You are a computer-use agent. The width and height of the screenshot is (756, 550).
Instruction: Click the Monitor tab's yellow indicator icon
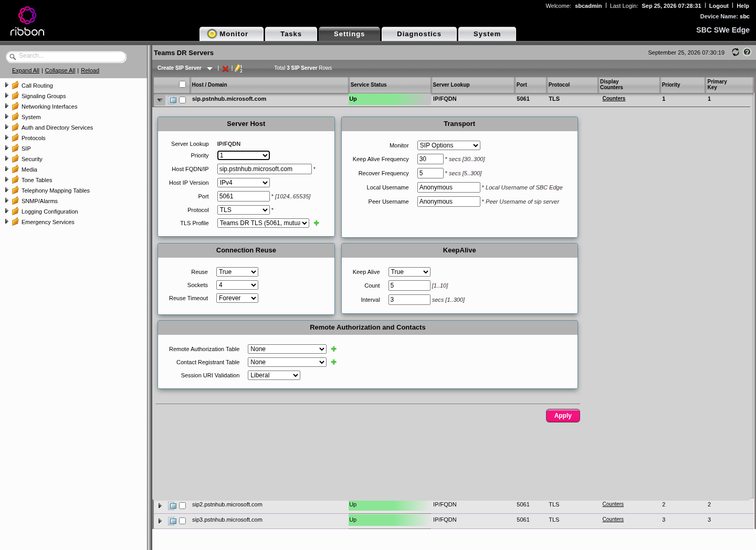pyautogui.click(x=212, y=34)
